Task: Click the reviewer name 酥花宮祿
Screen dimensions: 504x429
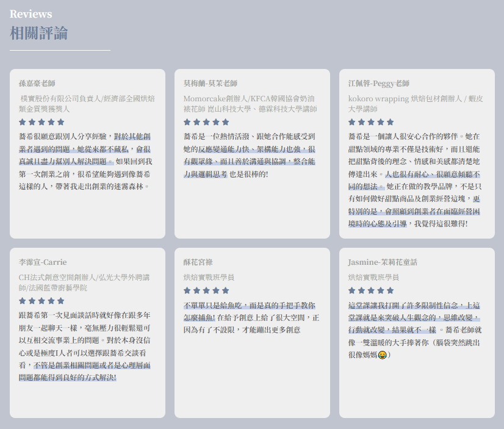Action: (198, 262)
